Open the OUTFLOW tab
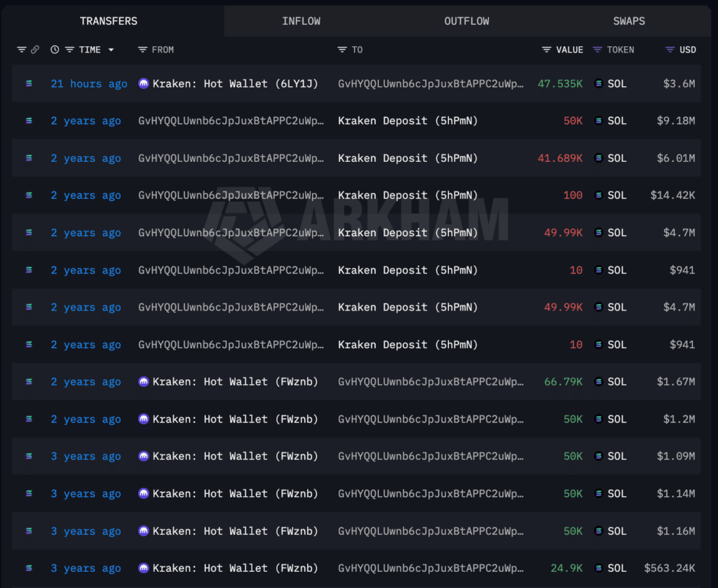This screenshot has height=588, width=718. pyautogui.click(x=466, y=21)
